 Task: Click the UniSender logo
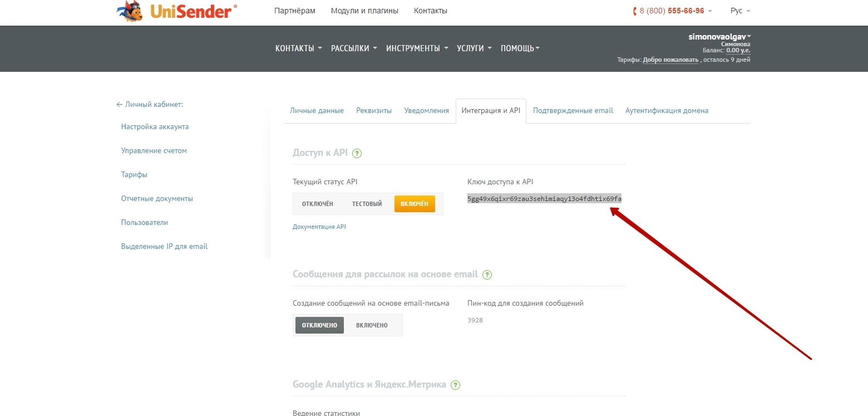point(177,11)
